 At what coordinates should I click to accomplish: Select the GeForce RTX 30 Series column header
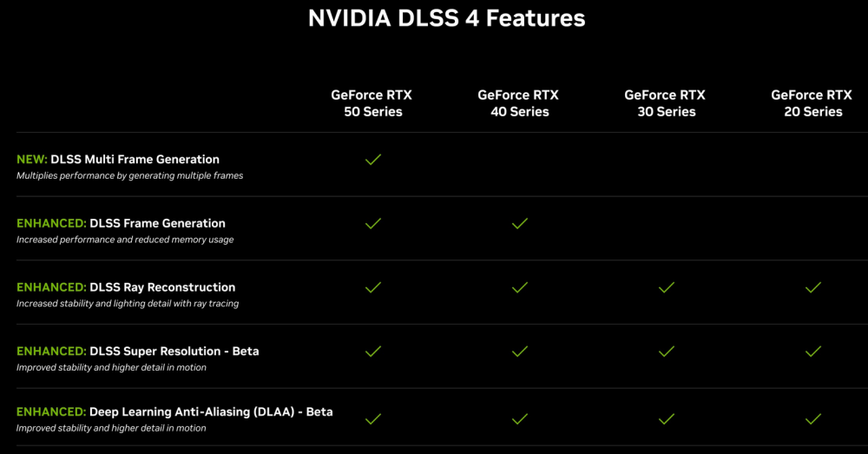(x=665, y=103)
